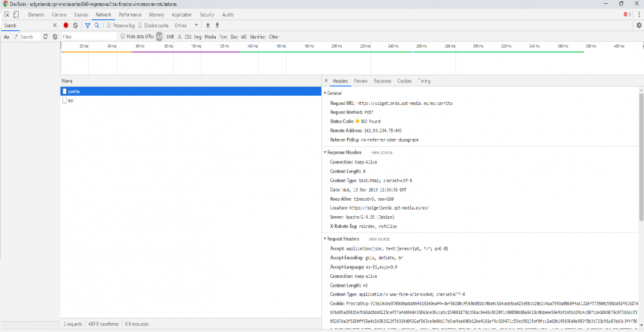
Task: Filter requests by Other
Action: [x=274, y=37]
